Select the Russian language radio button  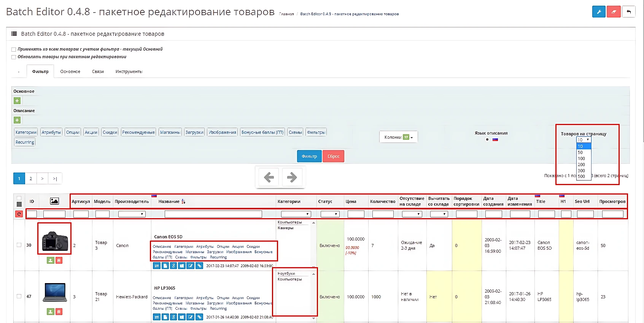click(x=487, y=139)
